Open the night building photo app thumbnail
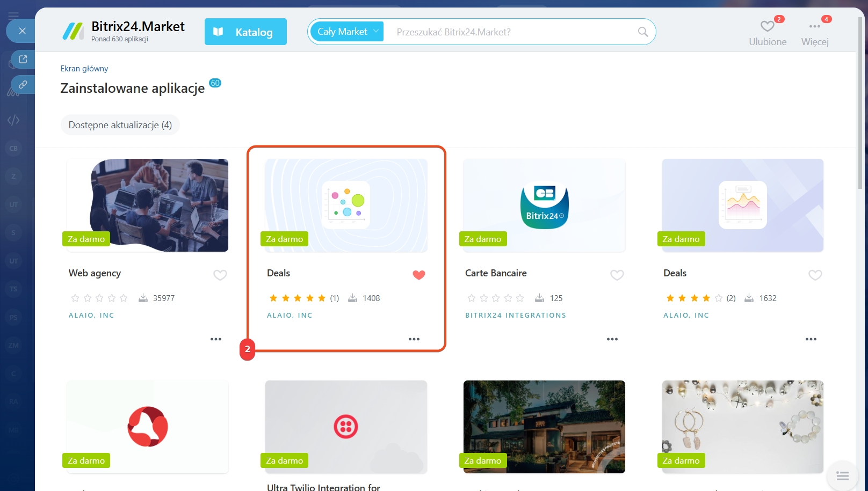The width and height of the screenshot is (868, 491). [x=545, y=427]
